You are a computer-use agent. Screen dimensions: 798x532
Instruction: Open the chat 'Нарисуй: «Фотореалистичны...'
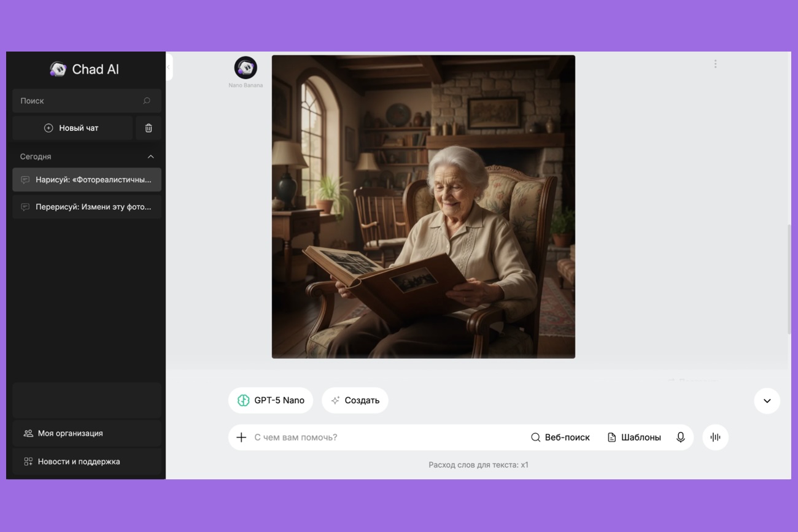87,180
